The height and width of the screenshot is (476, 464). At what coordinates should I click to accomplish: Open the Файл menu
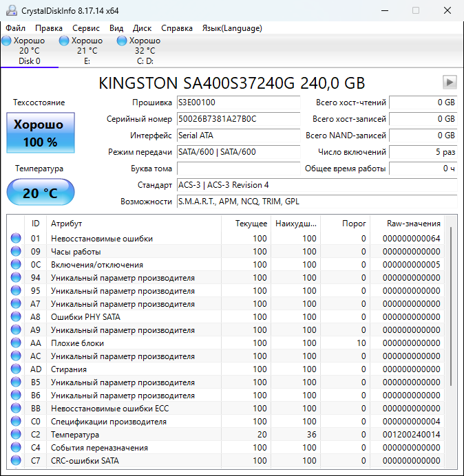pos(16,28)
